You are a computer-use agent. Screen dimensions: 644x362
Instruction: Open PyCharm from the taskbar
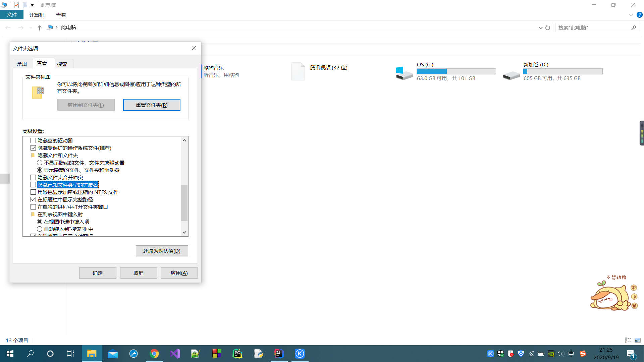tap(237, 354)
